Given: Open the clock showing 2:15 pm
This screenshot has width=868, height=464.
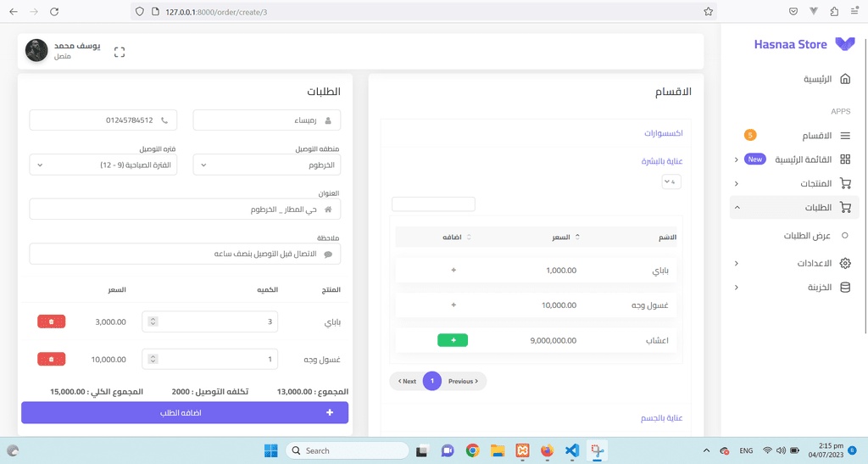Looking at the screenshot, I should (x=826, y=450).
